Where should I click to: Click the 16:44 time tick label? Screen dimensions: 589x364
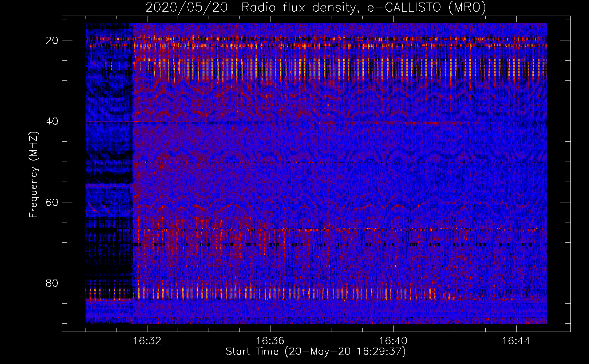click(516, 341)
